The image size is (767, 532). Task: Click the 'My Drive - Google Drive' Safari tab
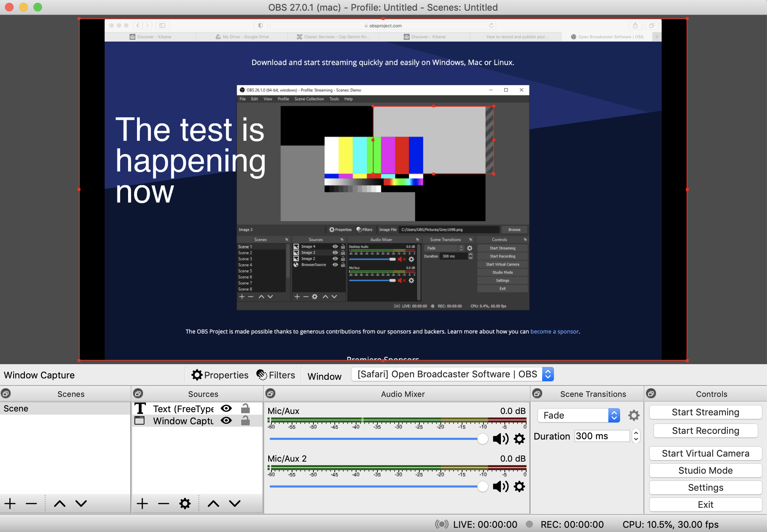242,37
